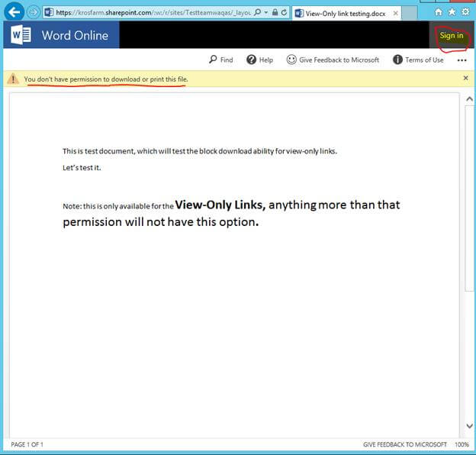
Task: Click the 'Let's test it.' line
Action: pos(82,168)
